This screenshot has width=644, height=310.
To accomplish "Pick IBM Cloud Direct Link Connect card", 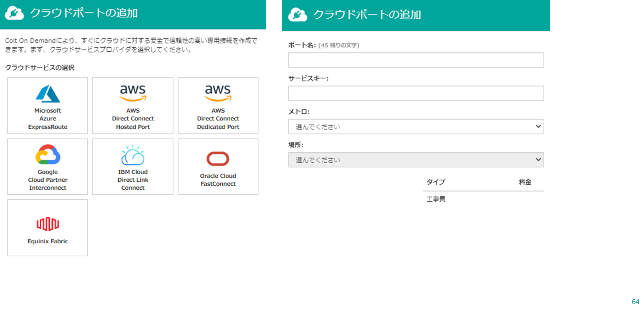I will coord(133,167).
